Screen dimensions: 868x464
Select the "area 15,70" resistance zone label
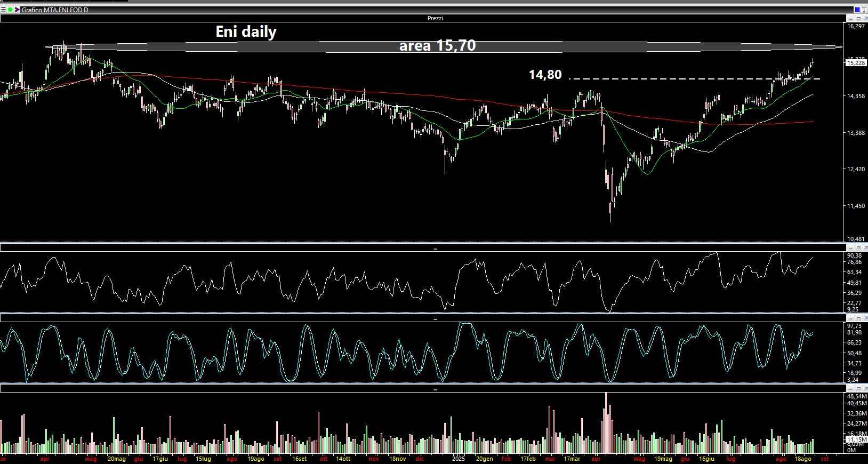(x=437, y=46)
